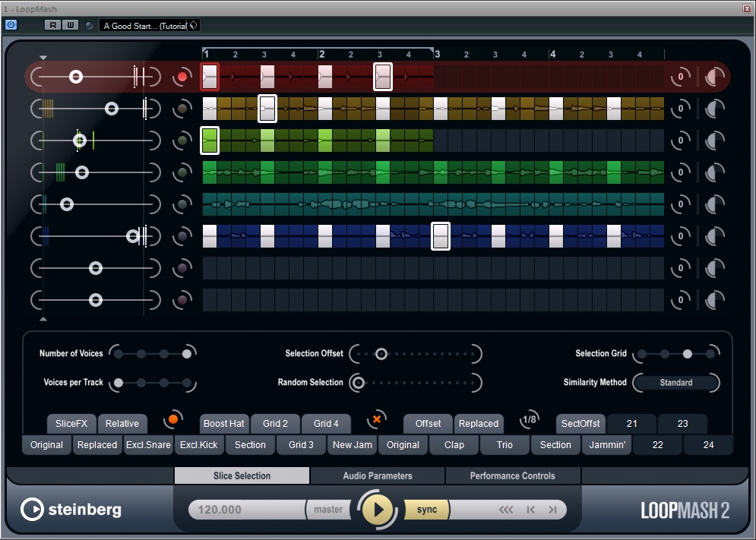Select the Clap scene pad

pyautogui.click(x=454, y=445)
